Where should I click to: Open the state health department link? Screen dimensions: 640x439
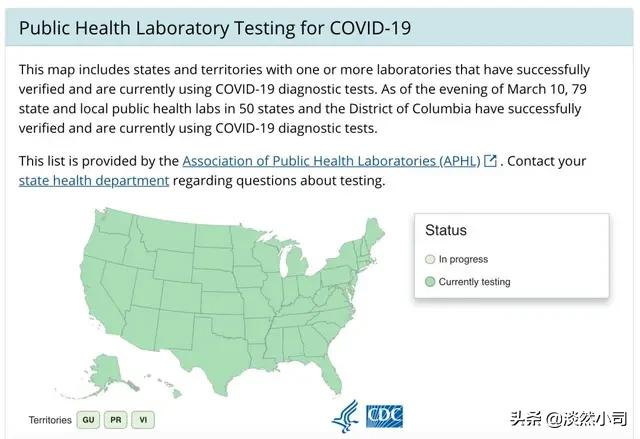[x=94, y=181]
